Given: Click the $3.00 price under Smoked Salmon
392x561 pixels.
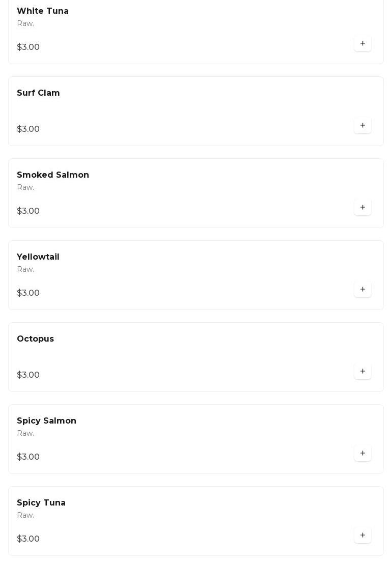Looking at the screenshot, I should click(29, 211).
